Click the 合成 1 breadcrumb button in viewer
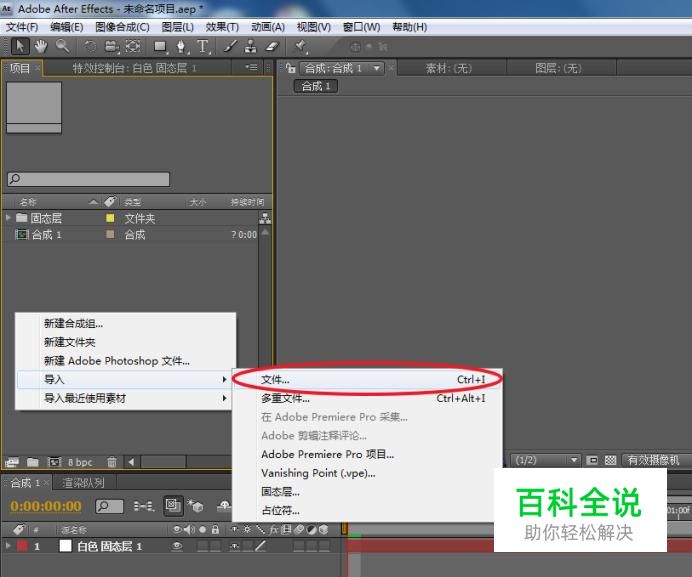Viewport: 692px width, 577px height. pos(316,86)
